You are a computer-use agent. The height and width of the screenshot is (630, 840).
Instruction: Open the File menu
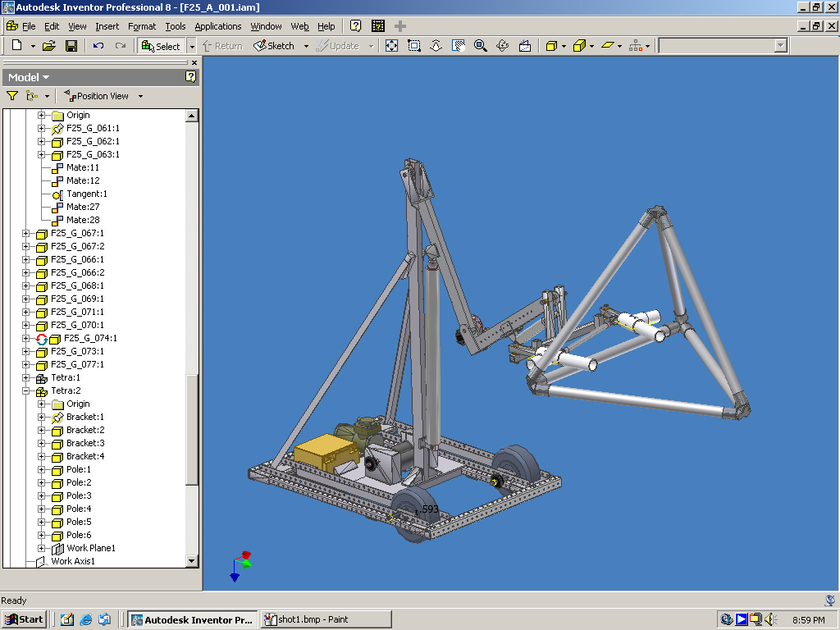click(x=29, y=26)
